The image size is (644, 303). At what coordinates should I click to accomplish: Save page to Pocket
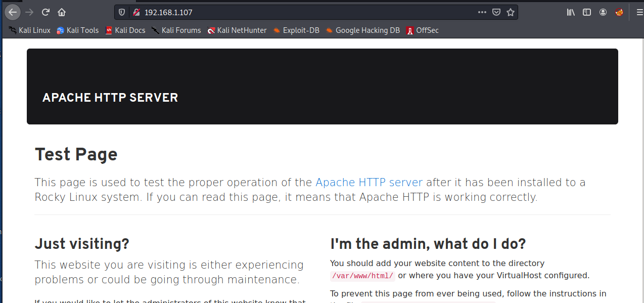[x=496, y=12]
